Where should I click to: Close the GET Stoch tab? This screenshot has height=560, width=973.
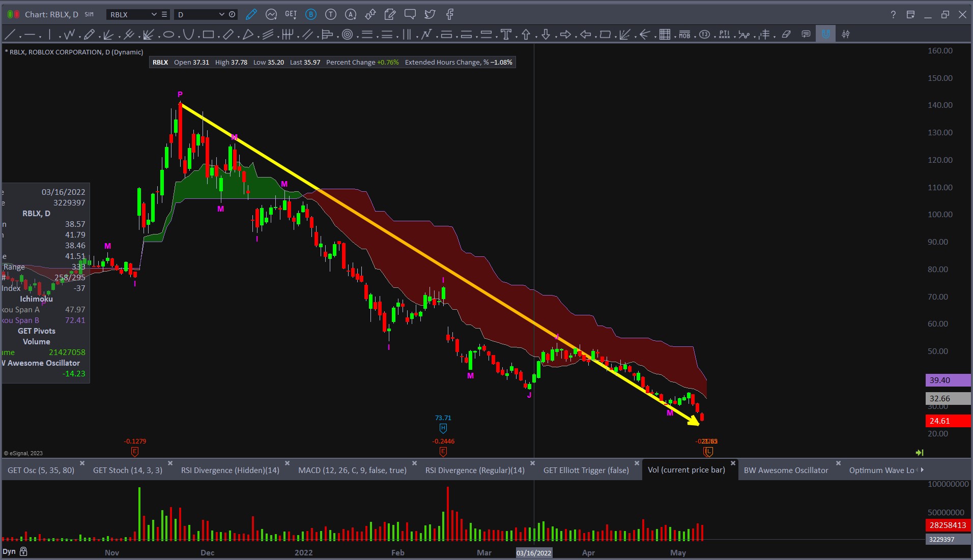[x=170, y=463]
